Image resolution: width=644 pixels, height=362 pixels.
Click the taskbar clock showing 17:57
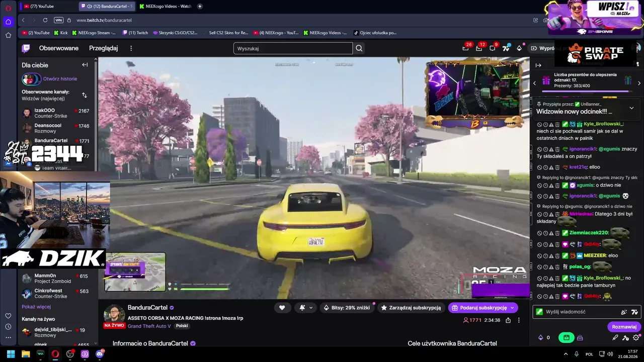point(628,354)
